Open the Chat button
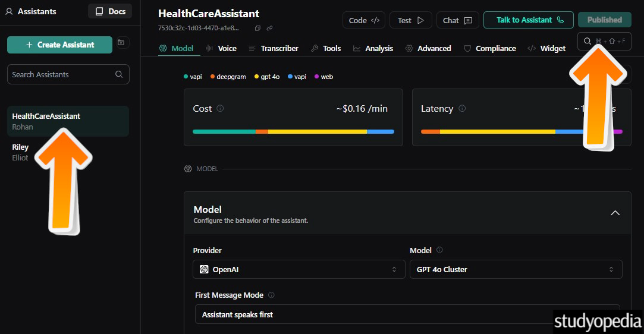 (x=457, y=20)
